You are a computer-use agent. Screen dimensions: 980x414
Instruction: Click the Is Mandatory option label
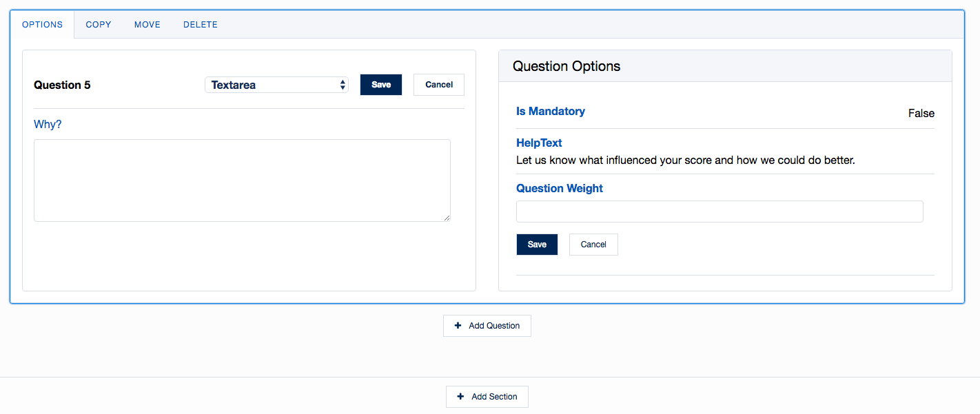(551, 112)
